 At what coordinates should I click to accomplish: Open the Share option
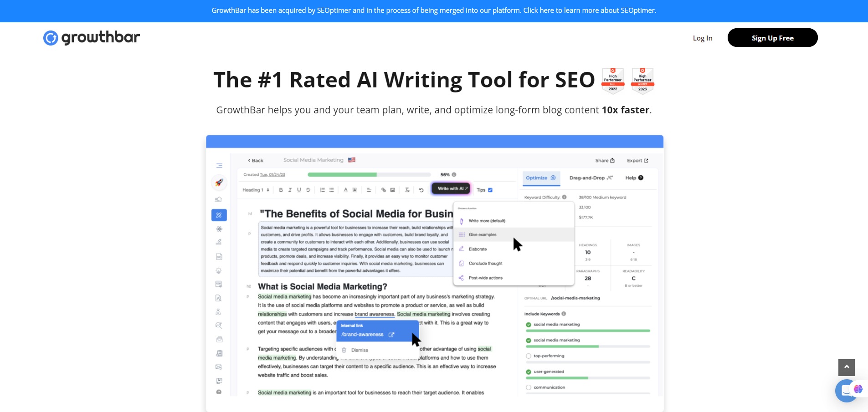[605, 161]
